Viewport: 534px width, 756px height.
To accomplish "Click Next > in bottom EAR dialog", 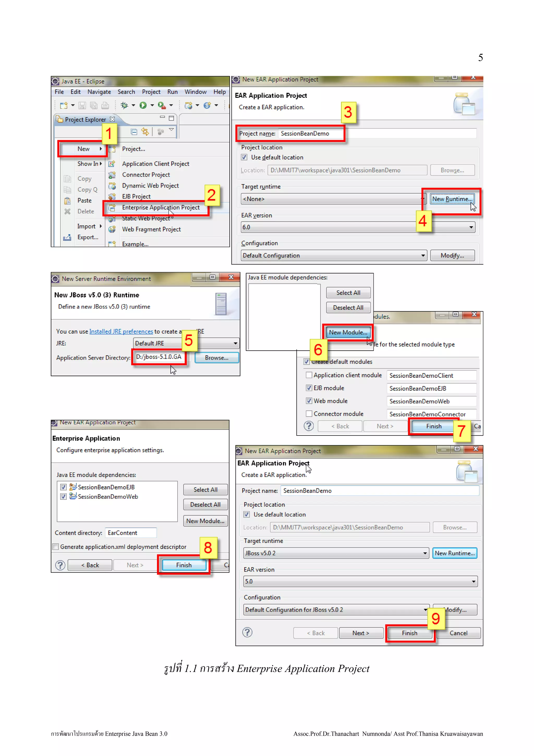I will (361, 633).
